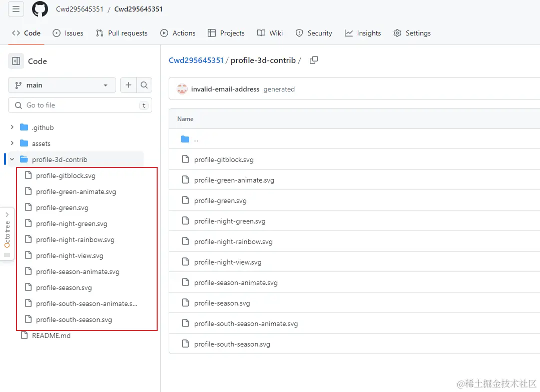Select profile-season-animate.svg in the tree

click(78, 271)
